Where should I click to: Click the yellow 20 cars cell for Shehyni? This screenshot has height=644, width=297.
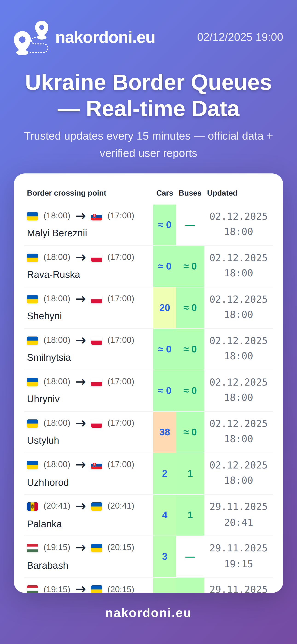point(164,308)
